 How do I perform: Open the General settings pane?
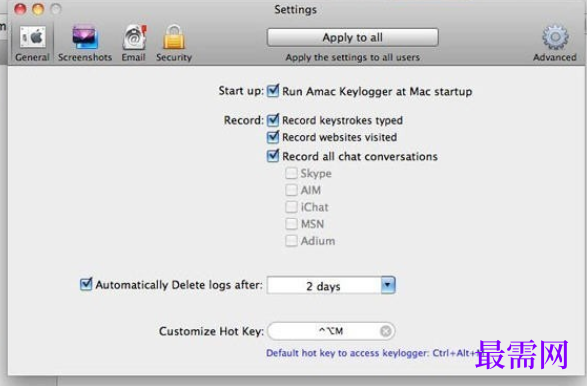(33, 43)
